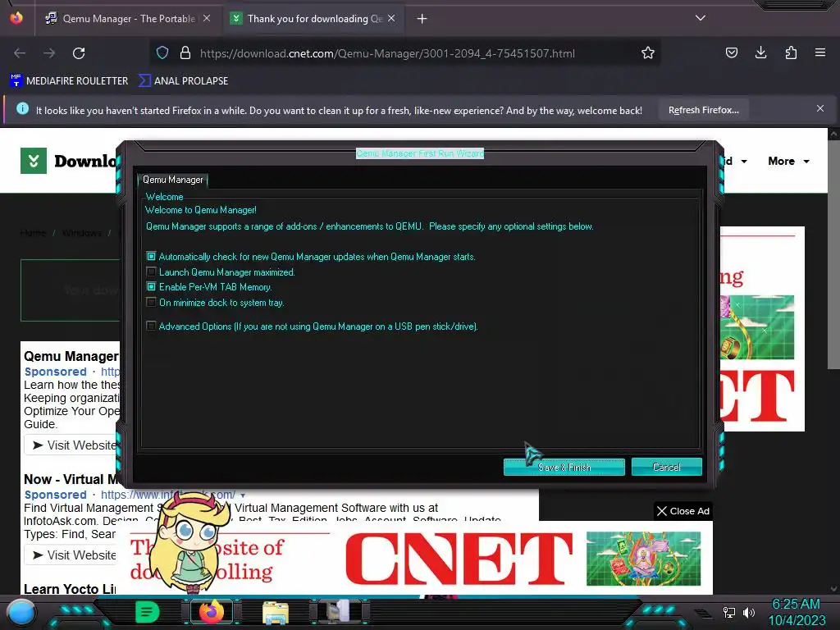Save page to Pocket
The height and width of the screenshot is (630, 840).
[731, 52]
